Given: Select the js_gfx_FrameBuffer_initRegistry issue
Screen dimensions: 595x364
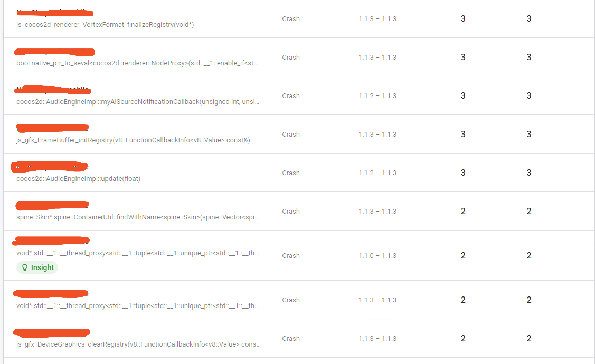Looking at the screenshot, I should [x=133, y=140].
